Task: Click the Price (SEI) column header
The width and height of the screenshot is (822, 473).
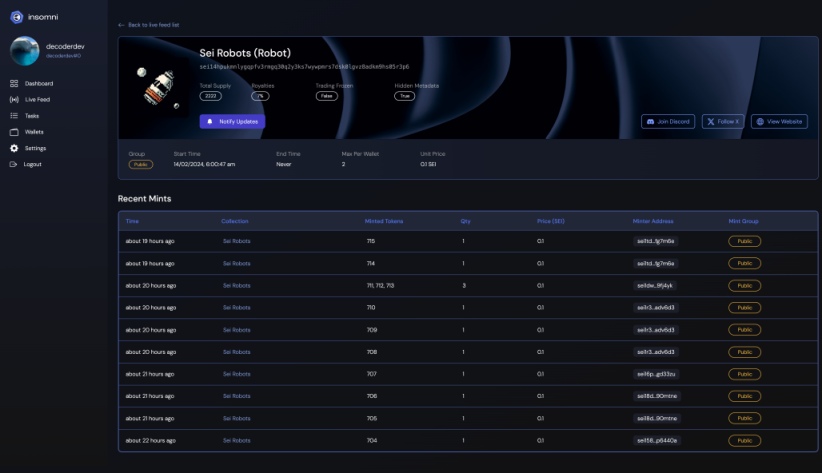Action: pyautogui.click(x=550, y=221)
